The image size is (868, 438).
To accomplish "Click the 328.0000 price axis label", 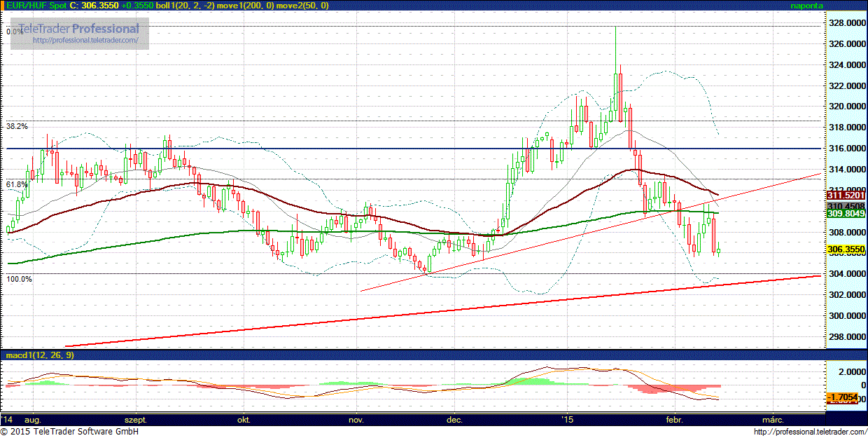I will click(846, 23).
